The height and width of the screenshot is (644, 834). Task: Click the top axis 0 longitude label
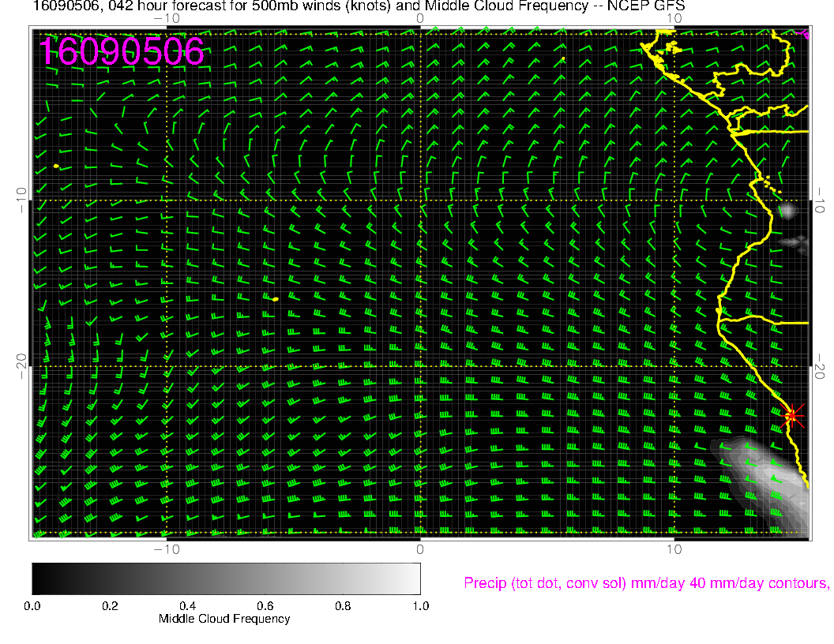coord(419,19)
